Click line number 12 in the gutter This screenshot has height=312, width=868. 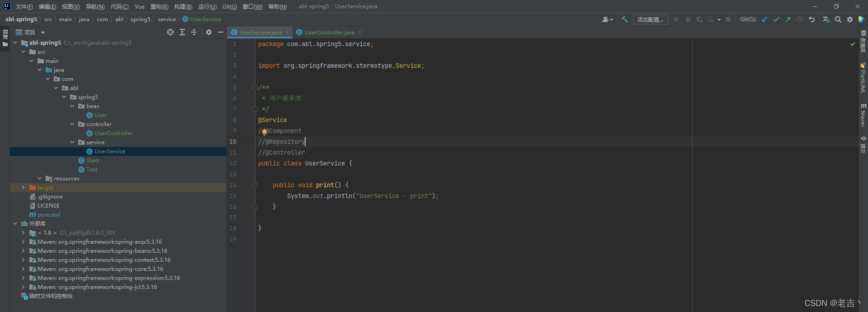(x=233, y=163)
